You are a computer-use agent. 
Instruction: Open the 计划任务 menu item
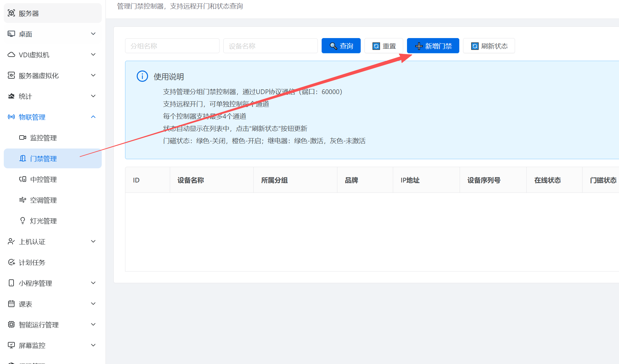tap(32, 262)
